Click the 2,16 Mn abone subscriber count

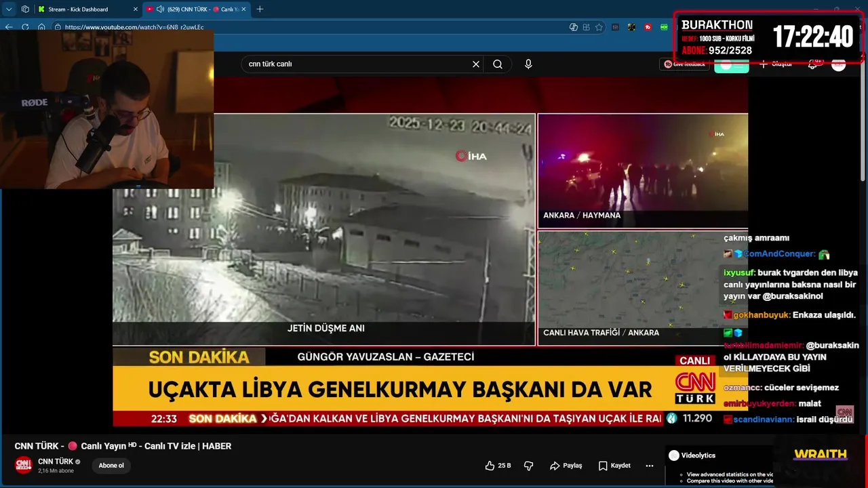click(x=56, y=470)
